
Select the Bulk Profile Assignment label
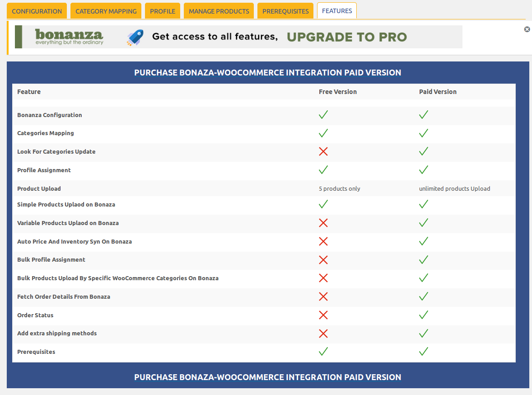click(x=51, y=259)
